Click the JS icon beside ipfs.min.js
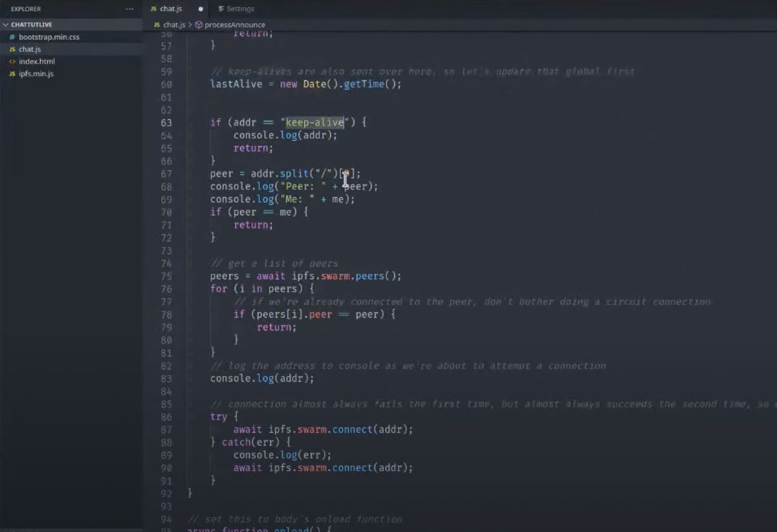Viewport: 777px width, 532px height. [12, 74]
